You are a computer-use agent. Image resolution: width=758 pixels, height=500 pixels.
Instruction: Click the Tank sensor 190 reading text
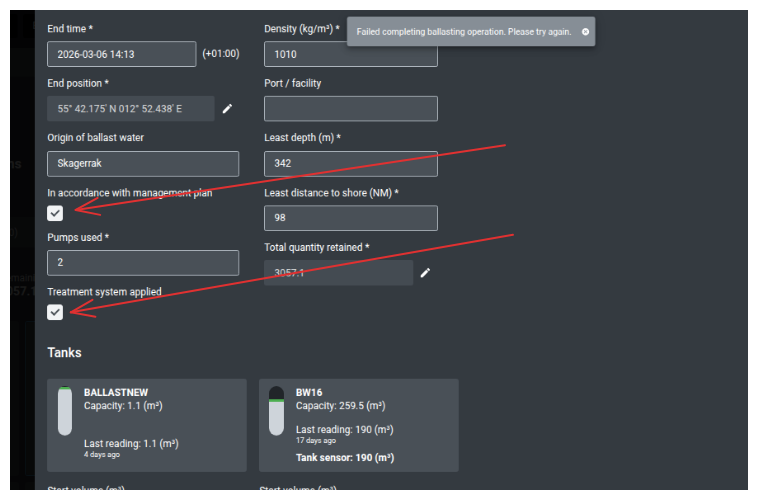pos(344,458)
